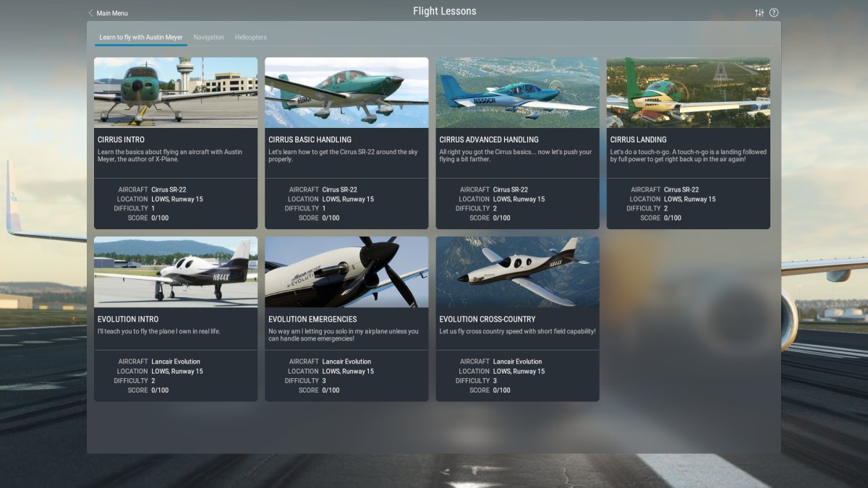
Task: Switch to the Helicopters tab
Action: tap(251, 37)
